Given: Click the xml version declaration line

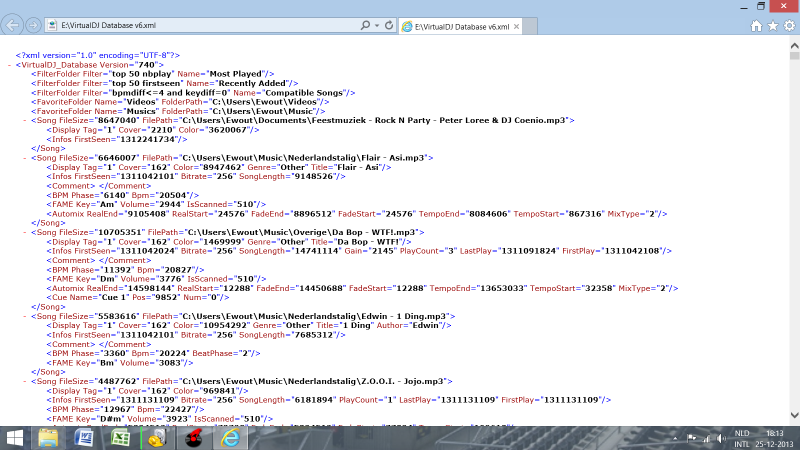Looking at the screenshot, I should point(97,55).
